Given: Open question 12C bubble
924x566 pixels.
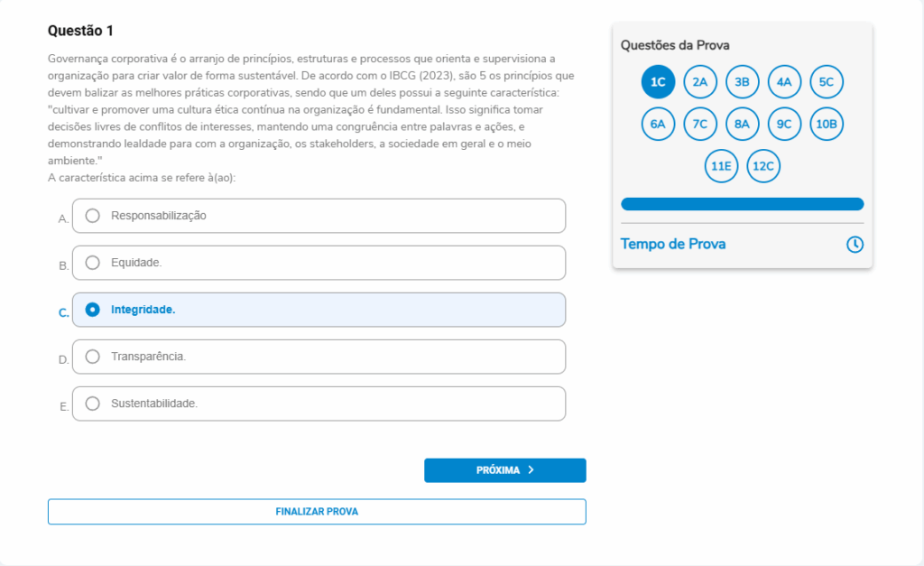Looking at the screenshot, I should [x=763, y=166].
